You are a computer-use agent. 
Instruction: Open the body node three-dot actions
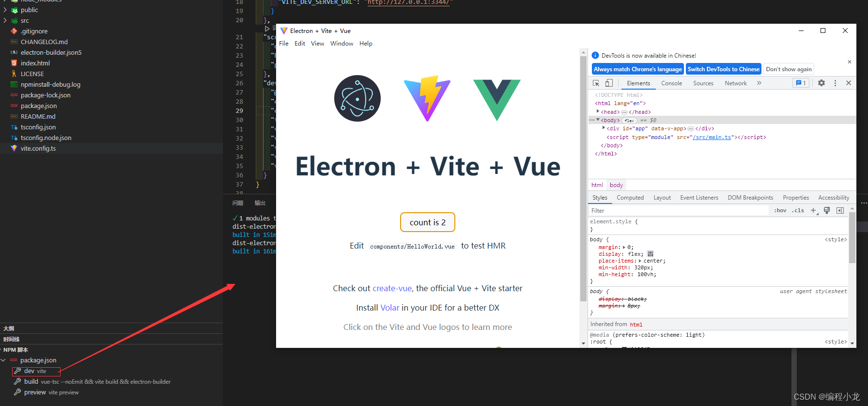tap(591, 120)
